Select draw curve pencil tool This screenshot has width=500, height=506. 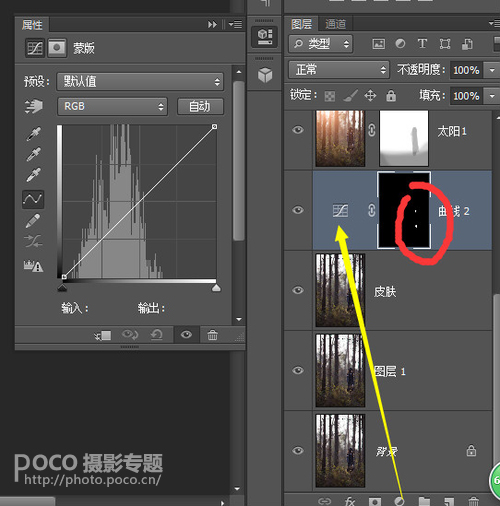(33, 220)
